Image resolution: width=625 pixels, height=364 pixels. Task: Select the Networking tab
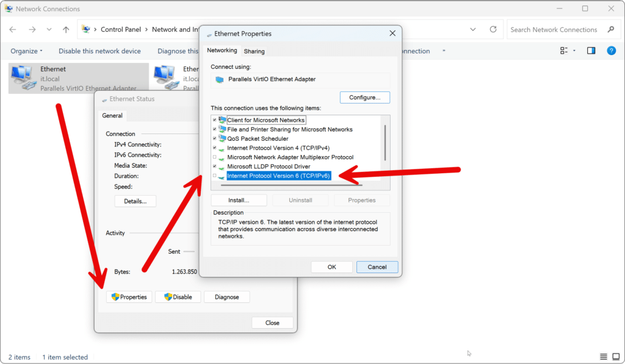point(222,51)
